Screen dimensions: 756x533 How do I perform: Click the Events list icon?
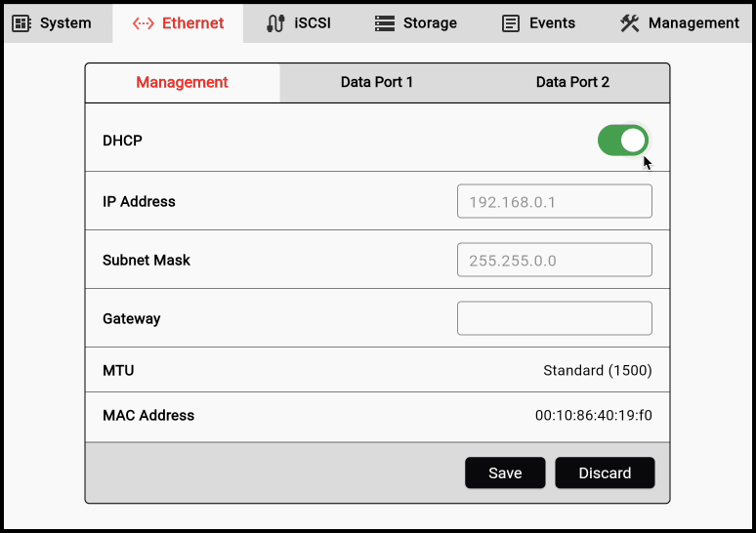[x=511, y=23]
